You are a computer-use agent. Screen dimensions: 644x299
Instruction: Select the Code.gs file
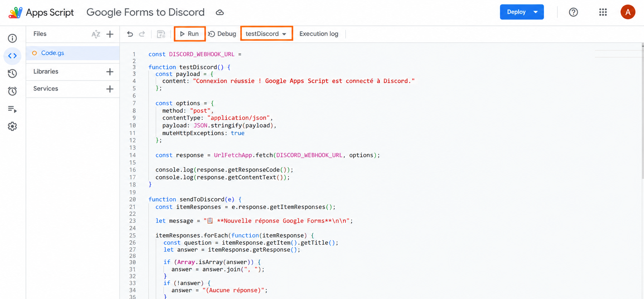73,53
